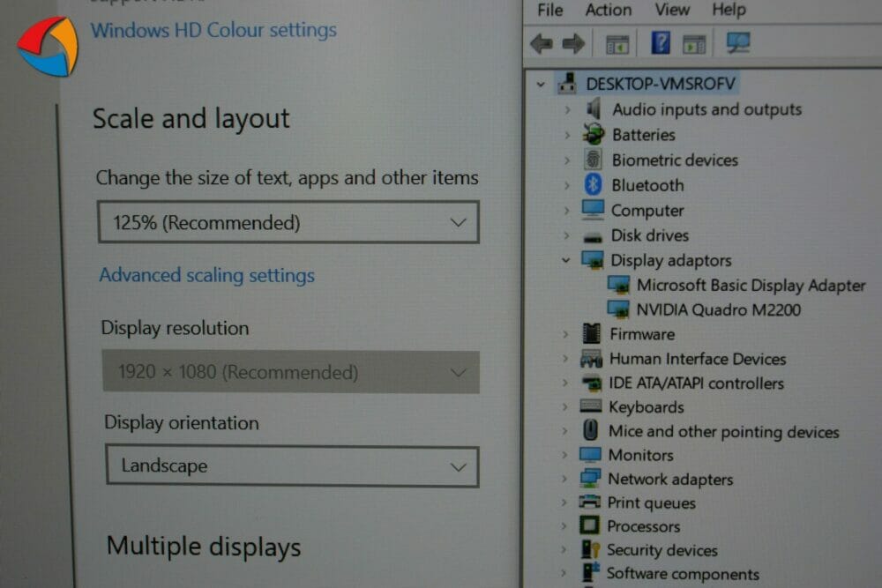Click the Network adapters icon
Image resolution: width=882 pixels, height=588 pixels.
click(x=590, y=479)
